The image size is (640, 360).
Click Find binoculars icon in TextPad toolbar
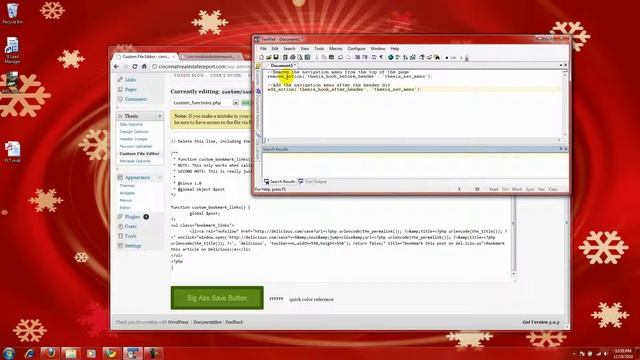click(x=437, y=58)
